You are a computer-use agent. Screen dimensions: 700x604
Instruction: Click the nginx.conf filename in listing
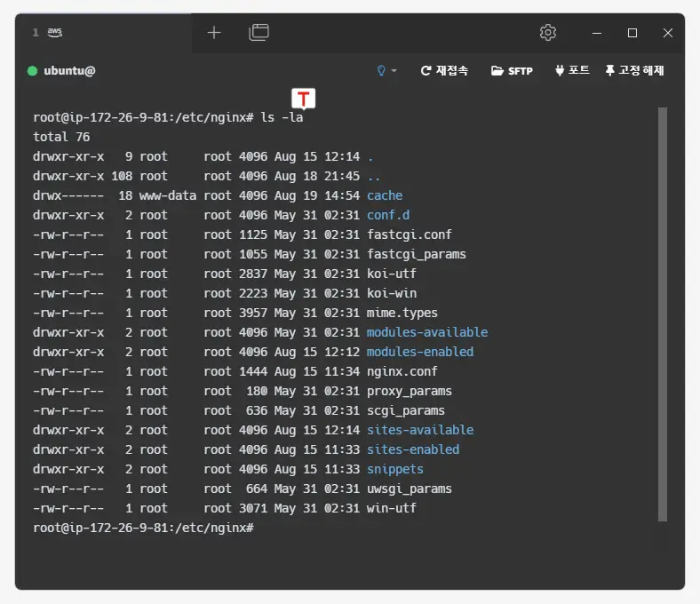pos(402,371)
